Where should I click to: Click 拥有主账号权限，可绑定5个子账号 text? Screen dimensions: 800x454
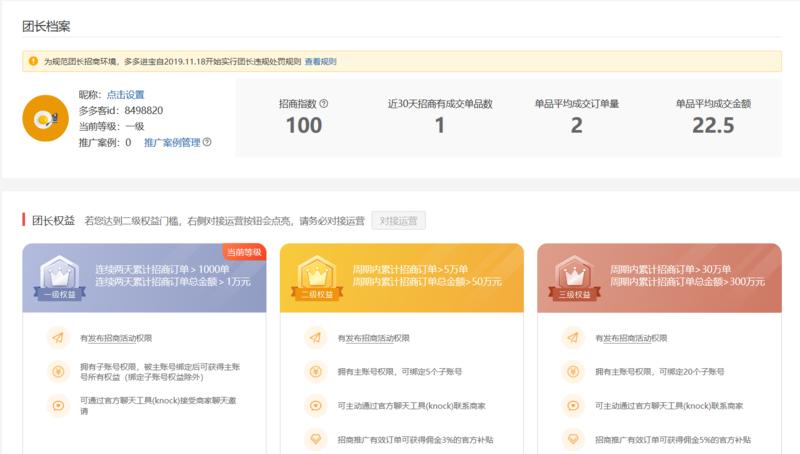(399, 372)
